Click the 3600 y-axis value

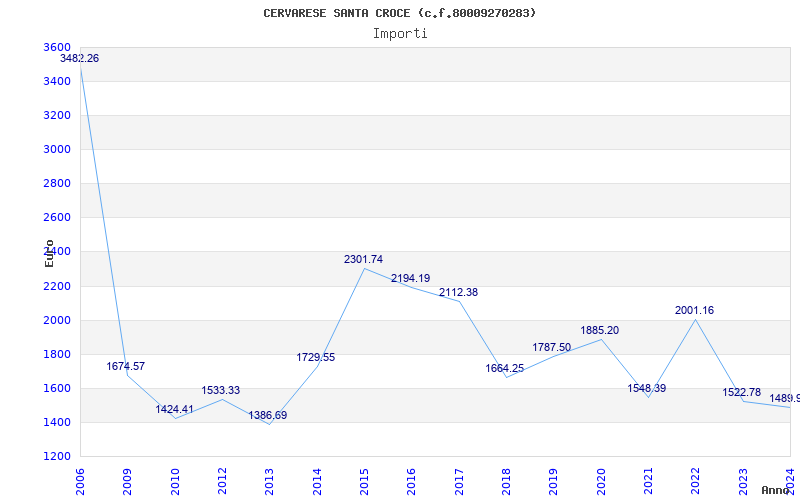pyautogui.click(x=57, y=47)
